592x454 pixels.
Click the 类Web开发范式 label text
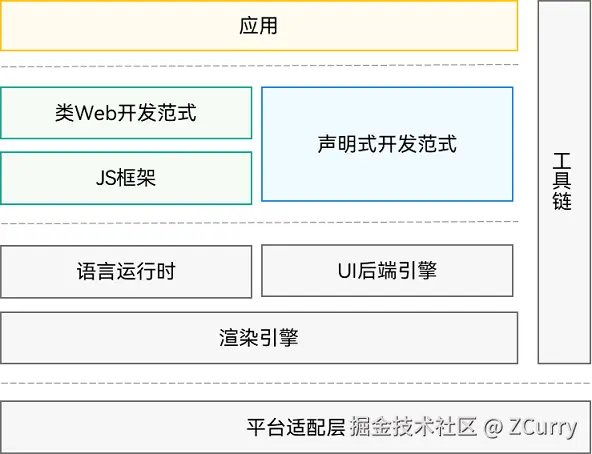(126, 113)
